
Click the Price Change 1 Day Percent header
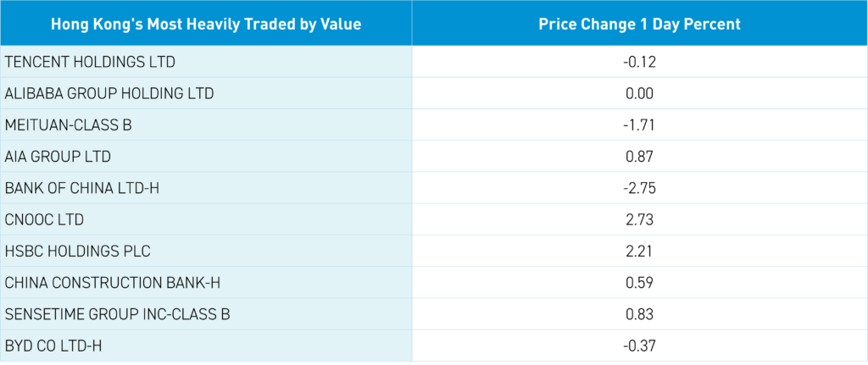(639, 24)
